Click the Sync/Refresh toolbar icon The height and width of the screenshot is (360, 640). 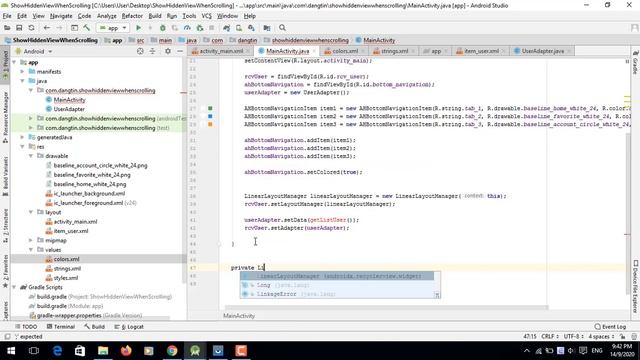[x=31, y=28]
